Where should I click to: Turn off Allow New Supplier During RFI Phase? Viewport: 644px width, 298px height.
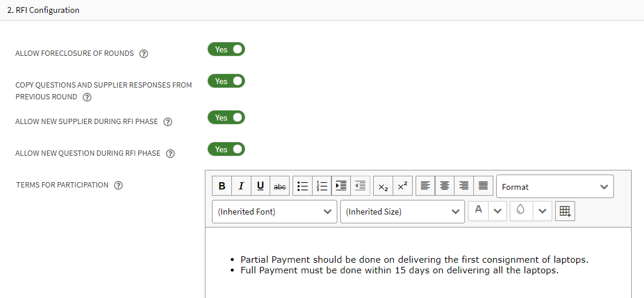226,118
